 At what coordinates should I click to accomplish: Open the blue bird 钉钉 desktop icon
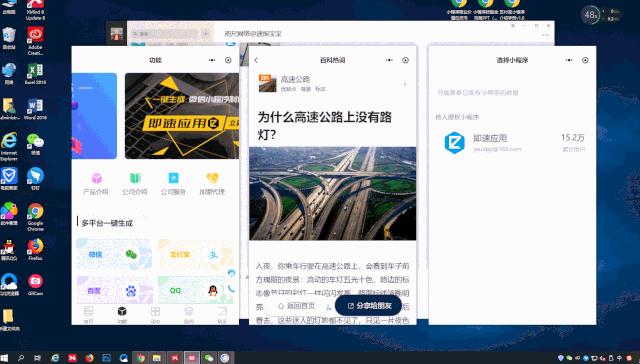[x=36, y=179]
